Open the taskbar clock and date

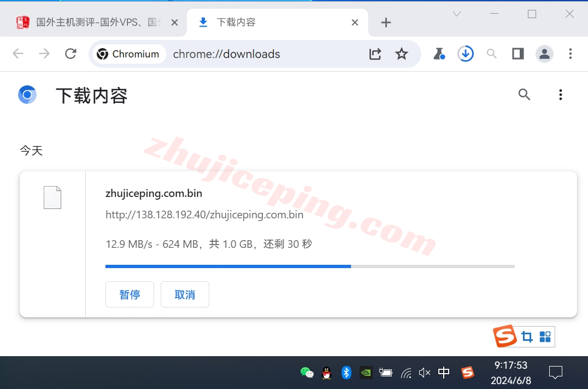click(511, 373)
